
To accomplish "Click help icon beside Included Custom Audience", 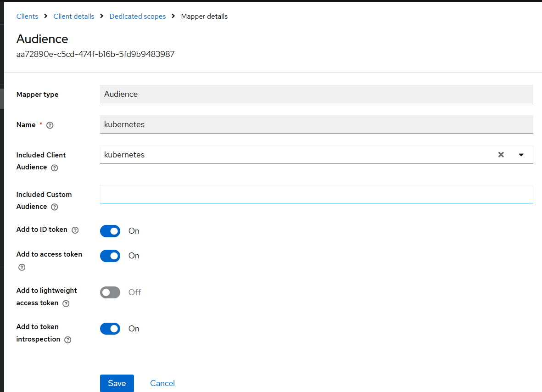I will click(x=54, y=207).
